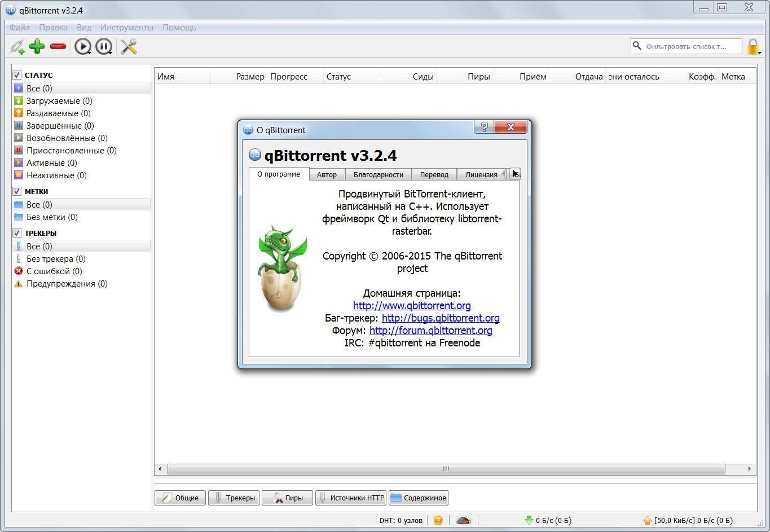Open the Файл menu
The width and height of the screenshot is (770, 532).
(x=20, y=27)
